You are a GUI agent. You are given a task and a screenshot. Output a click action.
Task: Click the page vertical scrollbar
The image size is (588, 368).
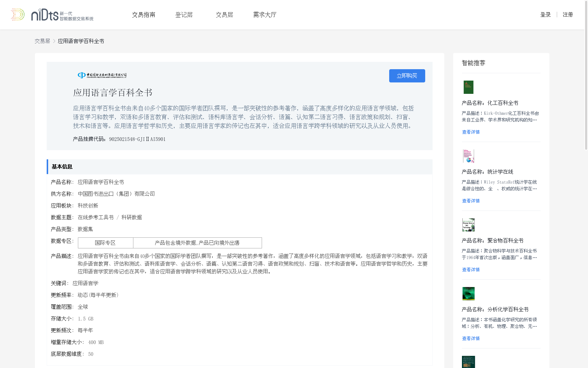tap(586, 75)
